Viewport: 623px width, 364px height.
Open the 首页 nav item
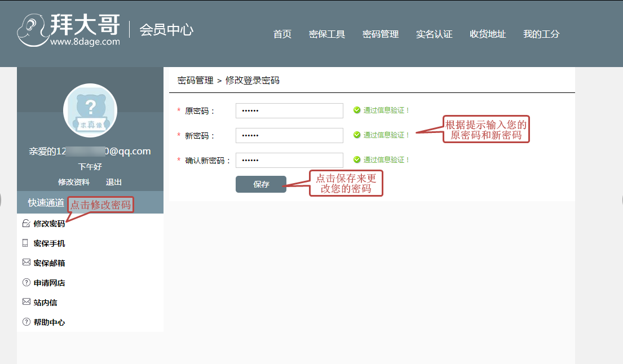click(282, 34)
